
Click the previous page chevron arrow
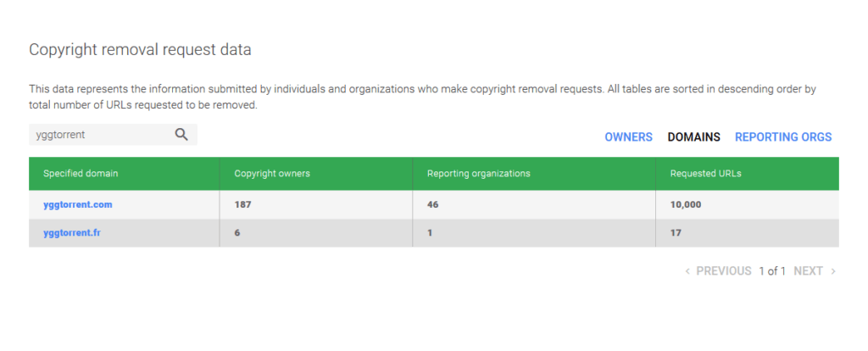687,271
